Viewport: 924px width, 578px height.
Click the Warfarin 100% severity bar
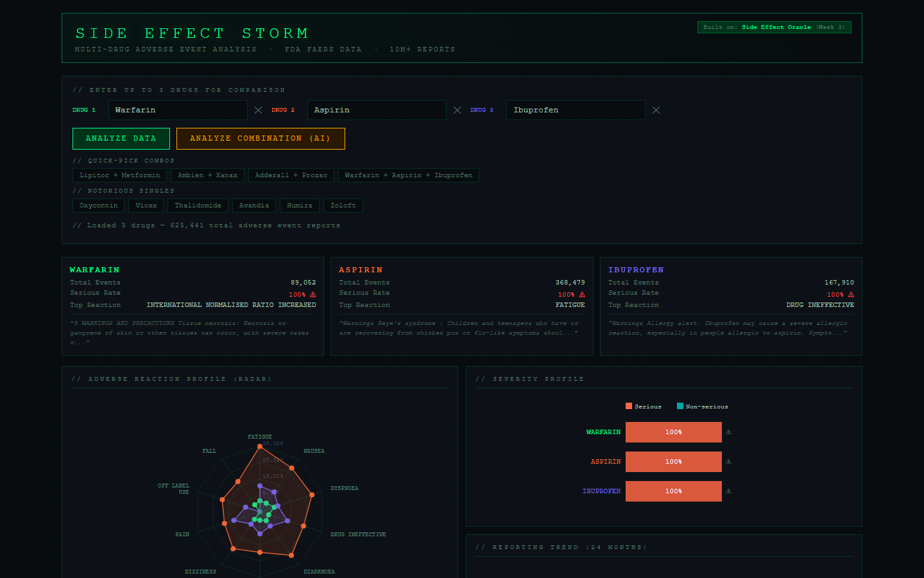point(674,432)
